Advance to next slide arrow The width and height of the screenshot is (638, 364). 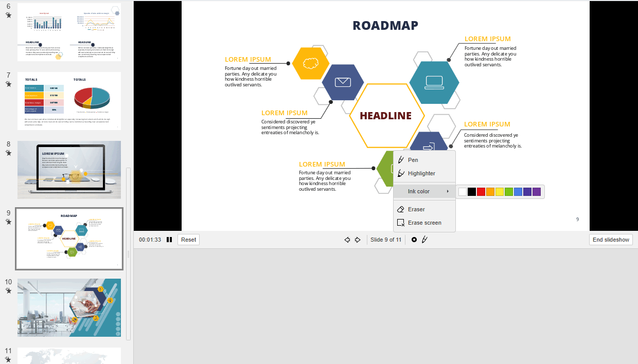point(358,240)
